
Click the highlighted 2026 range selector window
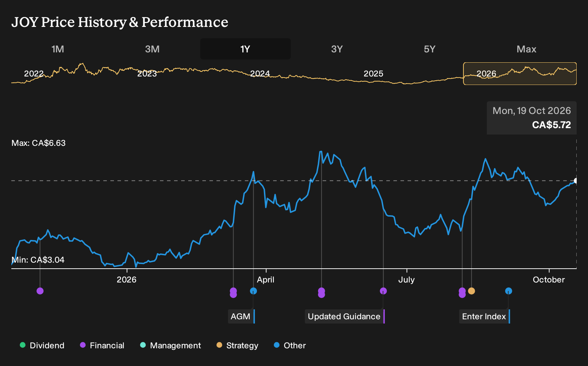click(x=520, y=74)
